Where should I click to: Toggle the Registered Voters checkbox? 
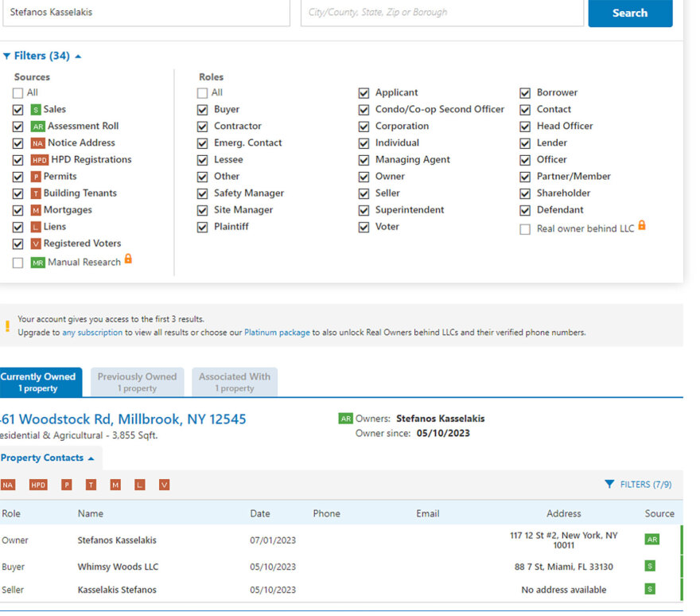point(17,244)
